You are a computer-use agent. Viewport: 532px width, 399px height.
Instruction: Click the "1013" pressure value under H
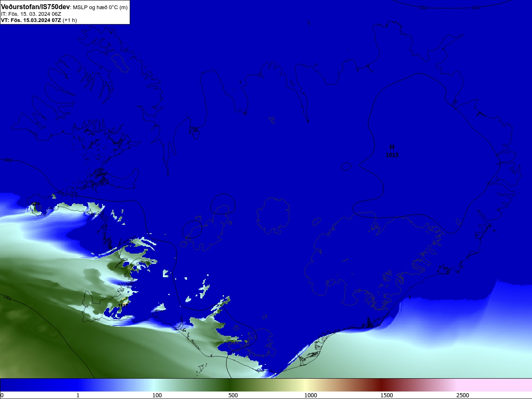[x=392, y=155]
